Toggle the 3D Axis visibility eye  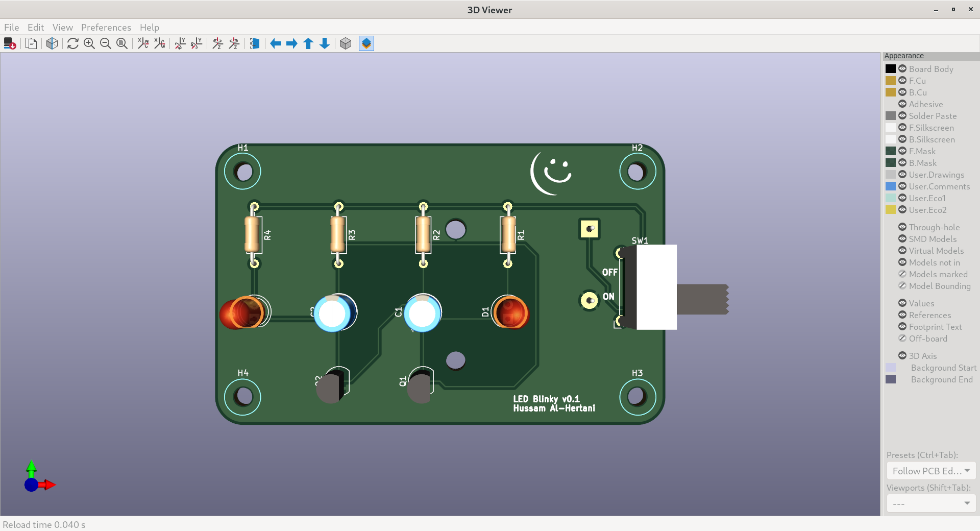click(902, 356)
